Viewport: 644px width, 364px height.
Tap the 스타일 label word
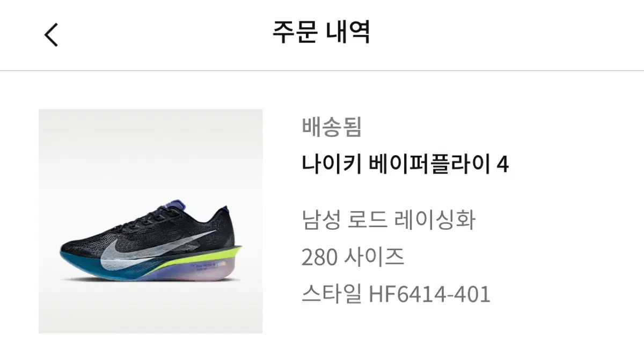[x=332, y=294]
